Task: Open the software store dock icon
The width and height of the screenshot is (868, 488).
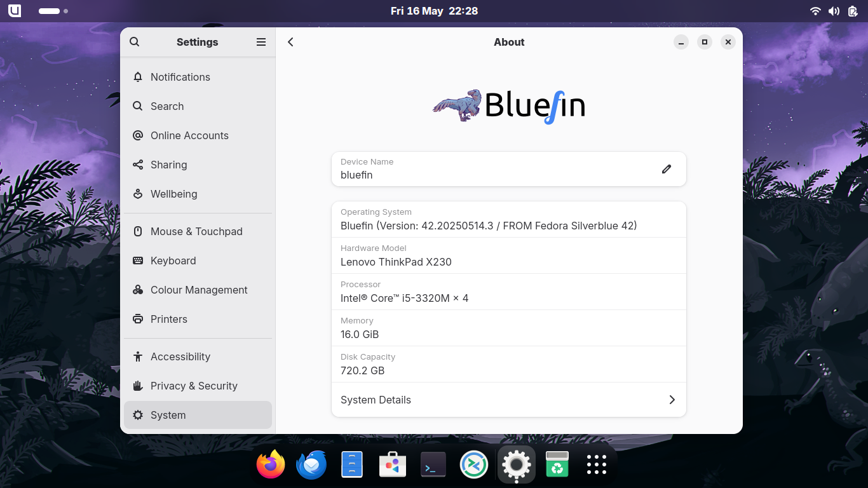Action: 393,464
